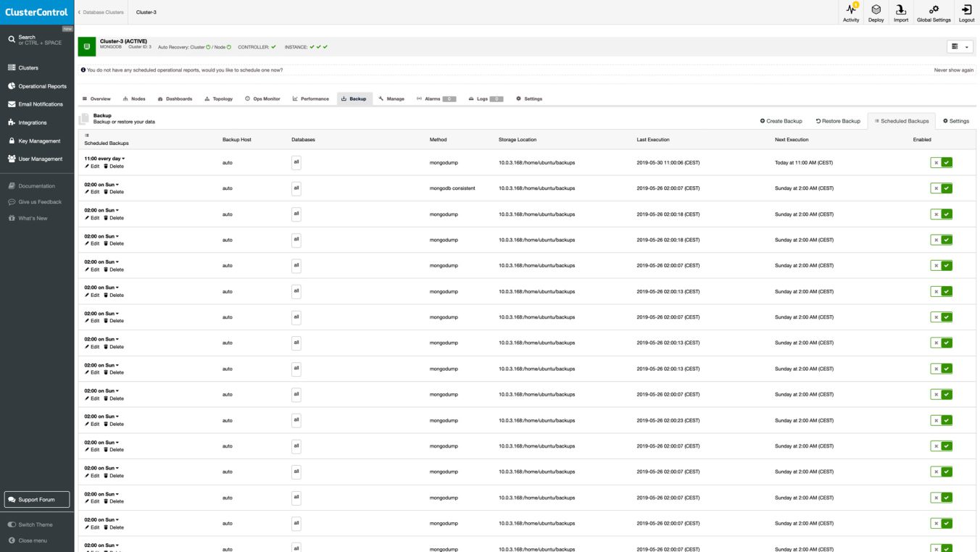Click the Import icon in the top bar
This screenshot has height=552, width=980.
click(x=900, y=12)
